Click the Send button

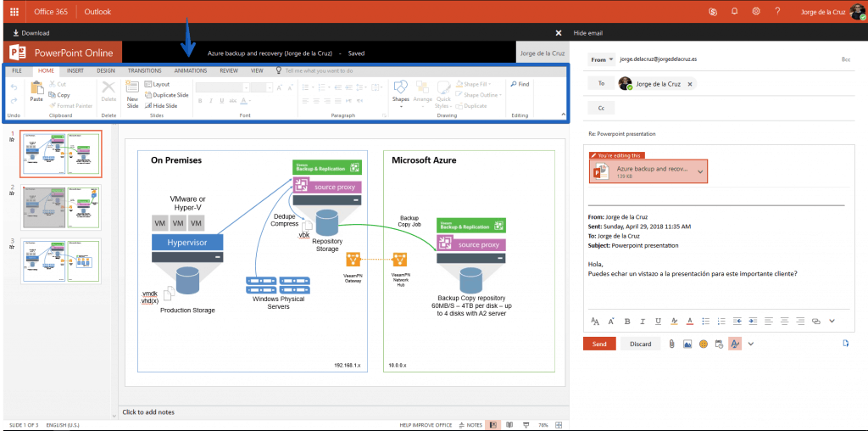coord(599,344)
